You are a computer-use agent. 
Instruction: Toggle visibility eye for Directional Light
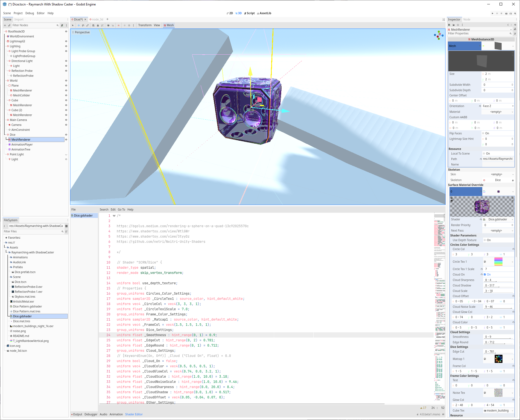pyautogui.click(x=66, y=61)
